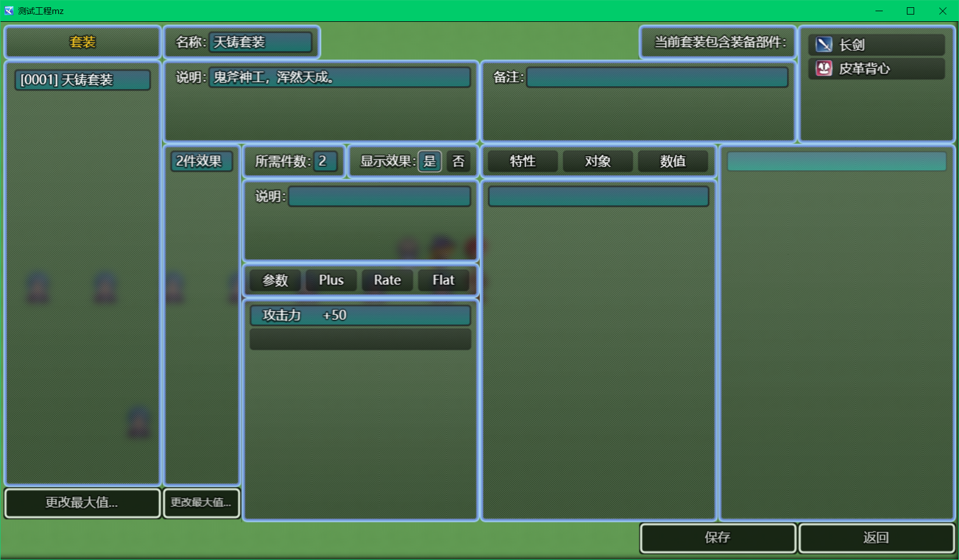The height and width of the screenshot is (560, 959).
Task: Switch to the Rate tab
Action: 387,280
